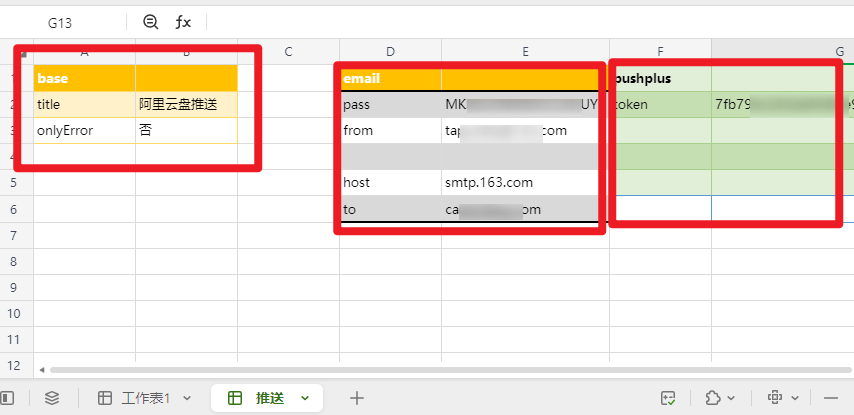This screenshot has height=415, width=854.
Task: Open the dropdown arrow beside the view mode icon
Action: pyautogui.click(x=795, y=398)
